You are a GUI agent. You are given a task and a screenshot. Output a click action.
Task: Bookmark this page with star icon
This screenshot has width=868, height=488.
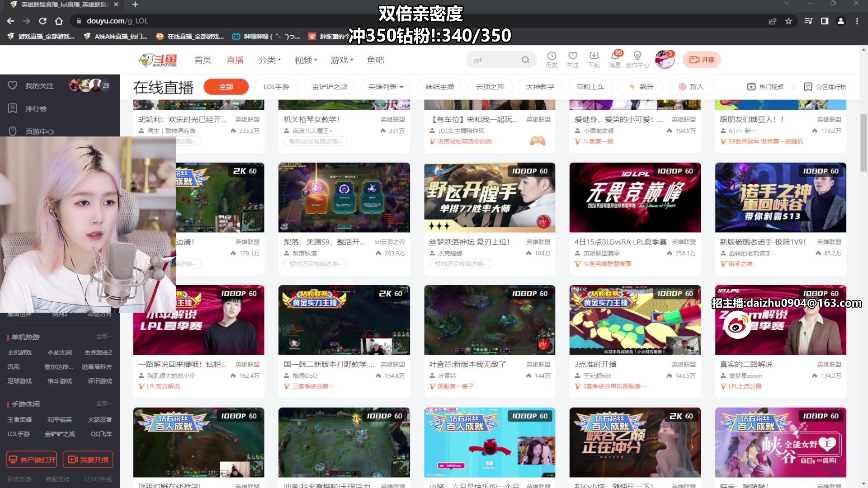tap(788, 21)
